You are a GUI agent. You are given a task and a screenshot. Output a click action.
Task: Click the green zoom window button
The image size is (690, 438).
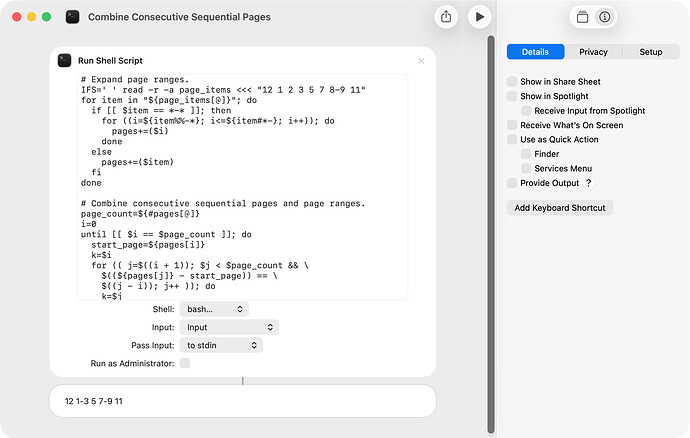[x=46, y=17]
